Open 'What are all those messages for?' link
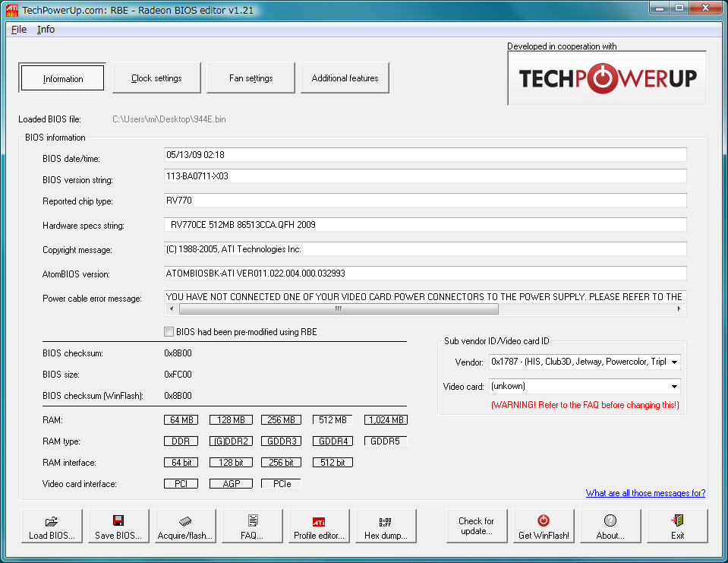The height and width of the screenshot is (563, 728). (x=645, y=493)
